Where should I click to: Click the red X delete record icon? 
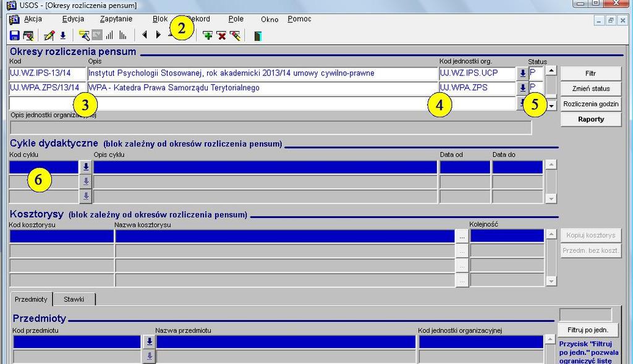tap(221, 35)
